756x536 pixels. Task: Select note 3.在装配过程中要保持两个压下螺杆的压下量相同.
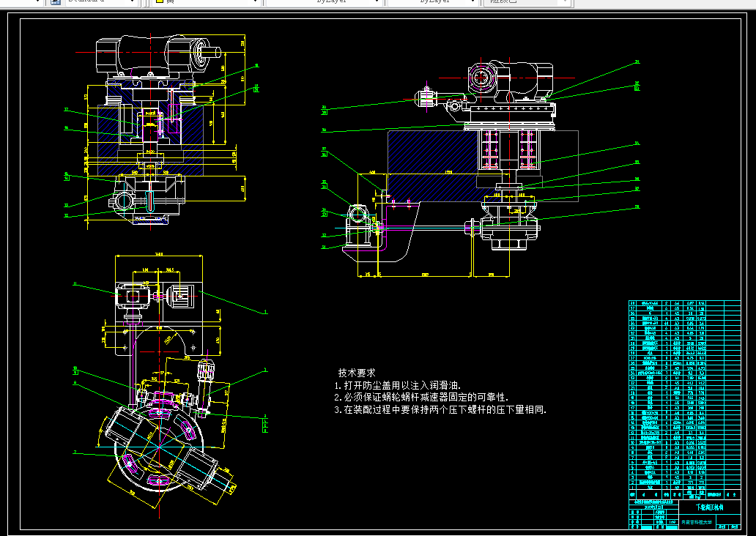click(x=440, y=410)
